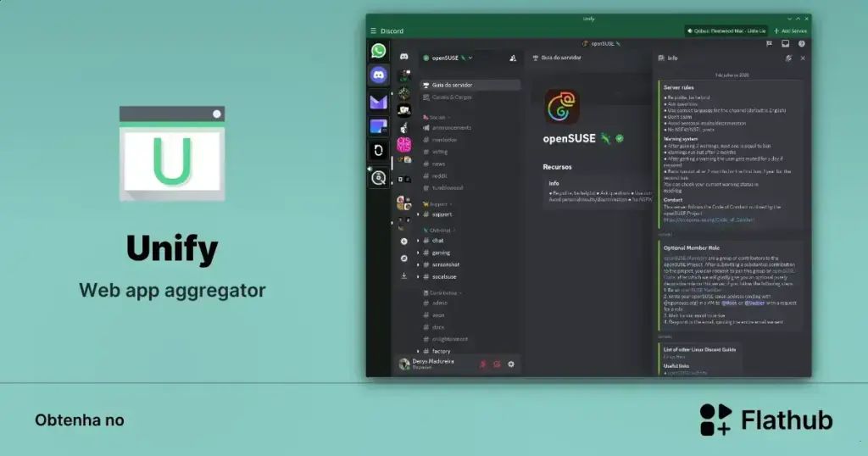Open the openSUSE server dropdown menu
This screenshot has width=868, height=456.
pyautogui.click(x=470, y=58)
